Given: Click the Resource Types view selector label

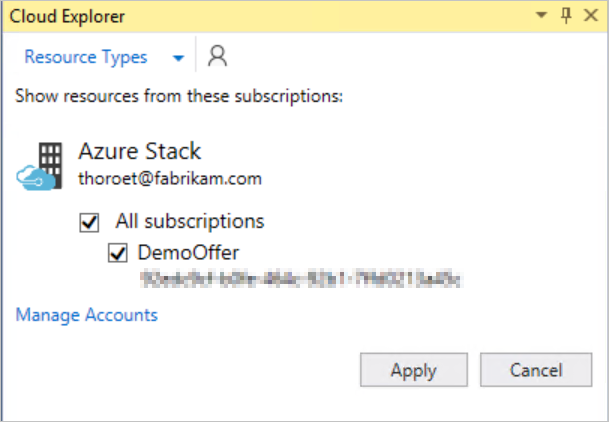Looking at the screenshot, I should 86,57.
